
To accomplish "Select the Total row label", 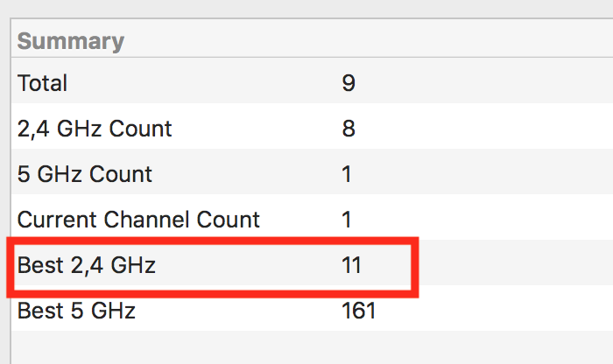I will (x=42, y=83).
